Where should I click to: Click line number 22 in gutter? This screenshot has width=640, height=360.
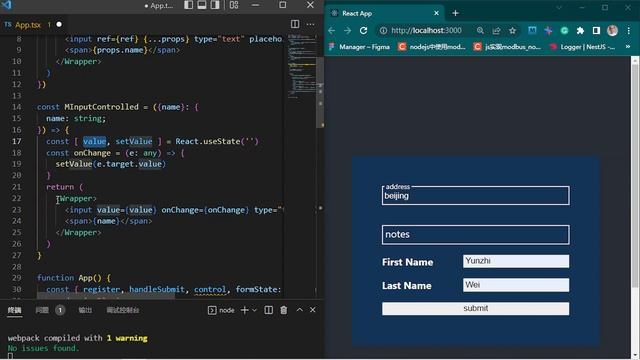tap(16, 198)
